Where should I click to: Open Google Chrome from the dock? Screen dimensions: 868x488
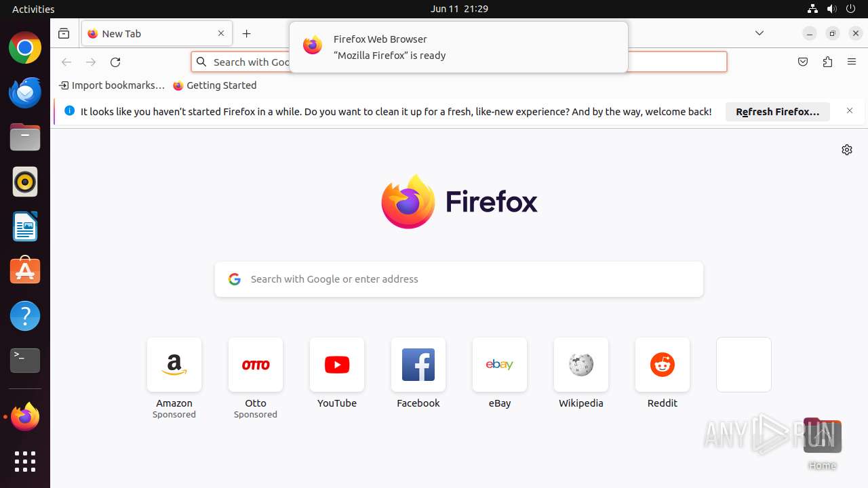[x=25, y=48]
